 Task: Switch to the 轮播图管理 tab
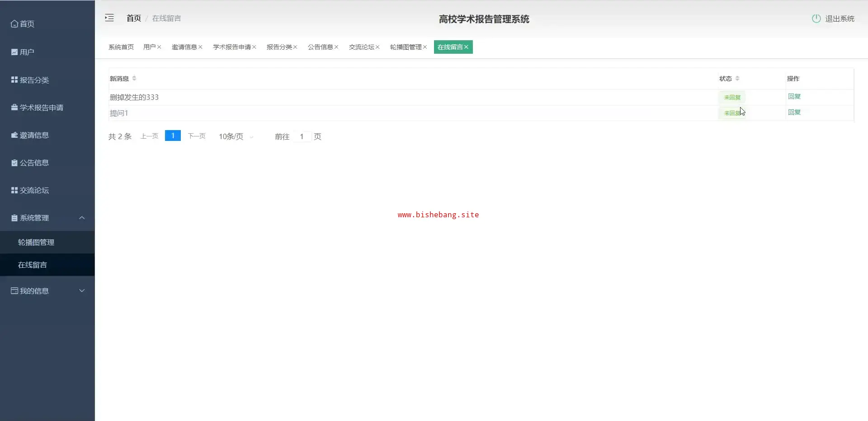coord(406,47)
